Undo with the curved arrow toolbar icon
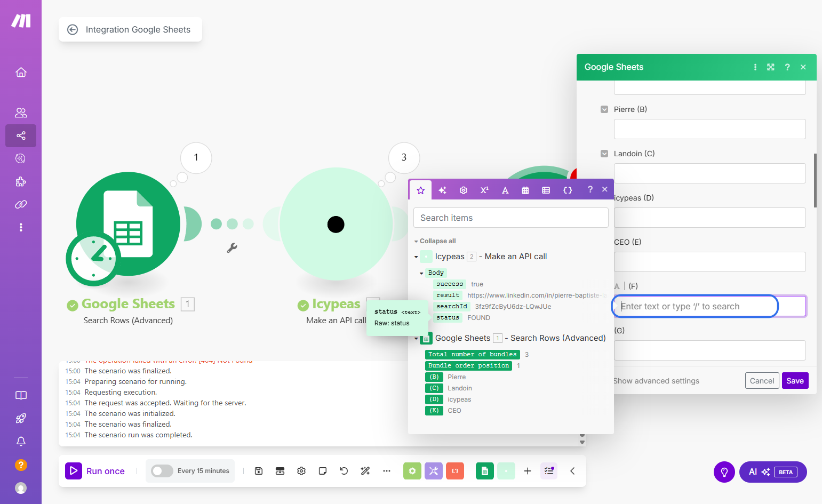This screenshot has width=822, height=504. pyautogui.click(x=344, y=471)
